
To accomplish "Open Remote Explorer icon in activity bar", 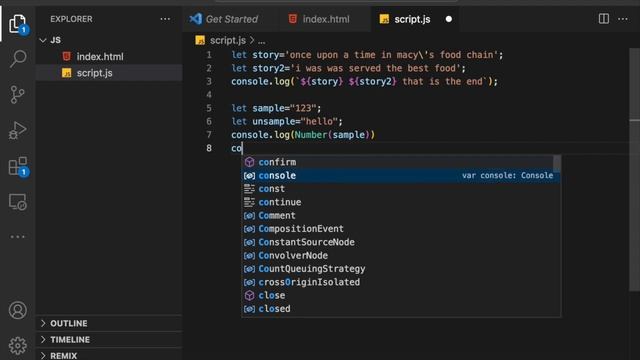I will pos(18,202).
